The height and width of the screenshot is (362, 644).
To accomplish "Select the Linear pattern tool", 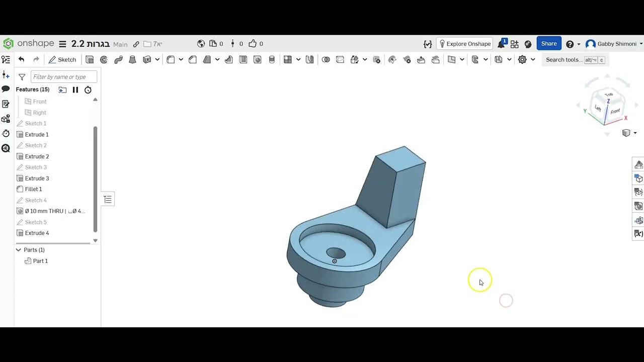I will (288, 60).
